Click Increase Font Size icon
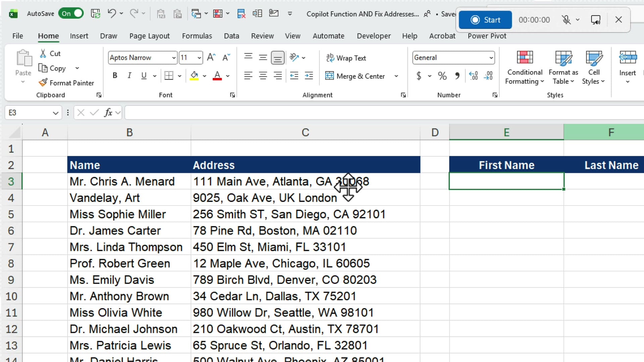This screenshot has height=362, width=644. pyautogui.click(x=211, y=57)
